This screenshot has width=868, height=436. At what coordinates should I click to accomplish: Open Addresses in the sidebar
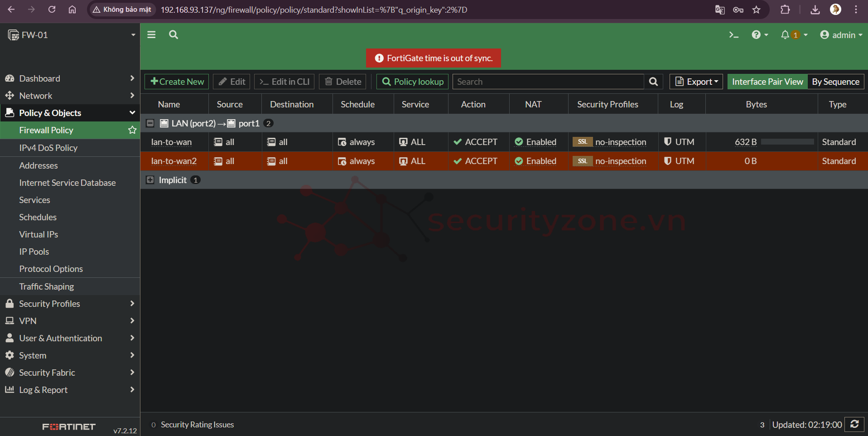tap(39, 165)
